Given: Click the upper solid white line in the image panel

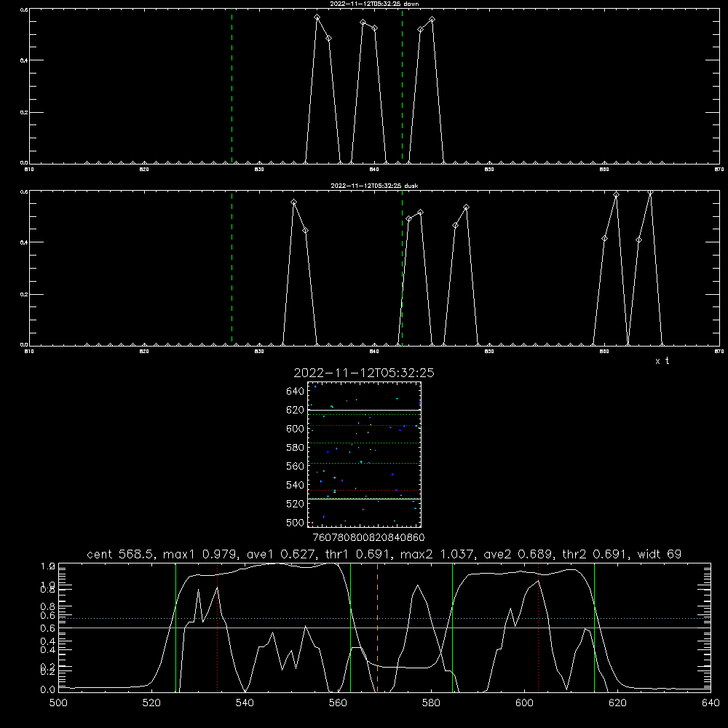Looking at the screenshot, I should (x=364, y=410).
